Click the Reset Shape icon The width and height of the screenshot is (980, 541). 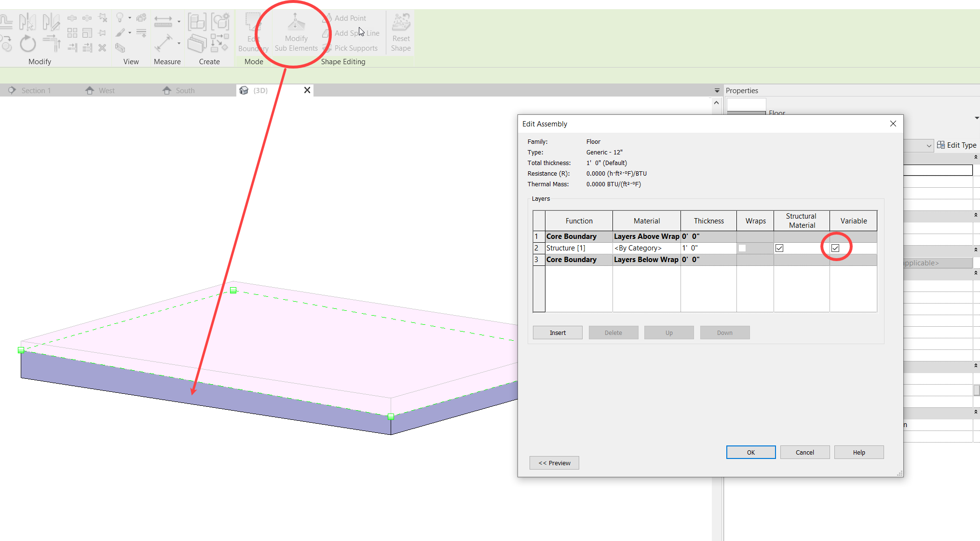click(401, 23)
